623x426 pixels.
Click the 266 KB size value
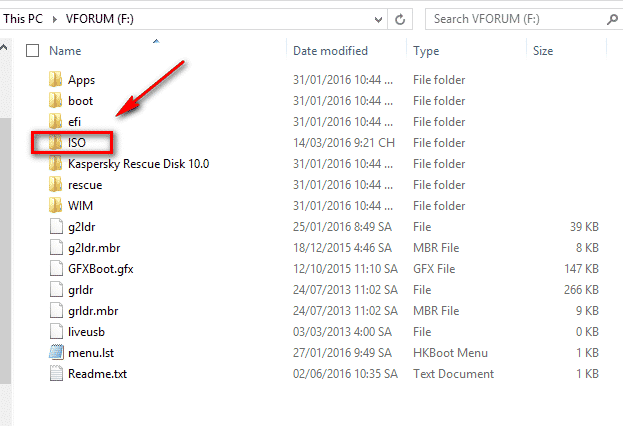tap(581, 290)
